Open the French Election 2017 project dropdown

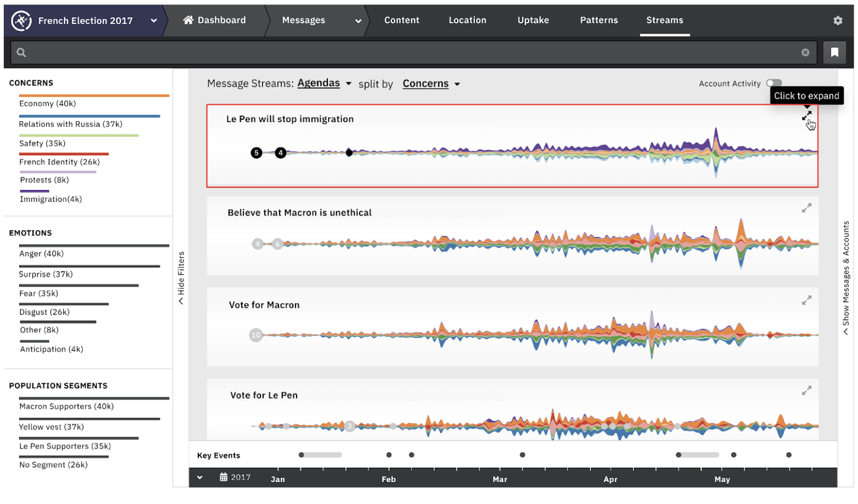pyautogui.click(x=153, y=21)
